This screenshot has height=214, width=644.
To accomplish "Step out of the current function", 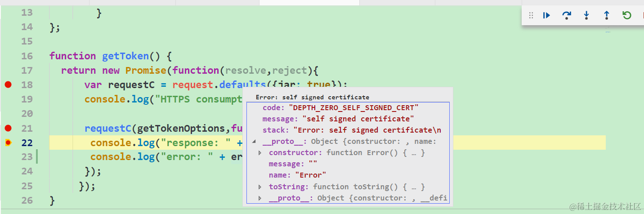I will 607,16.
